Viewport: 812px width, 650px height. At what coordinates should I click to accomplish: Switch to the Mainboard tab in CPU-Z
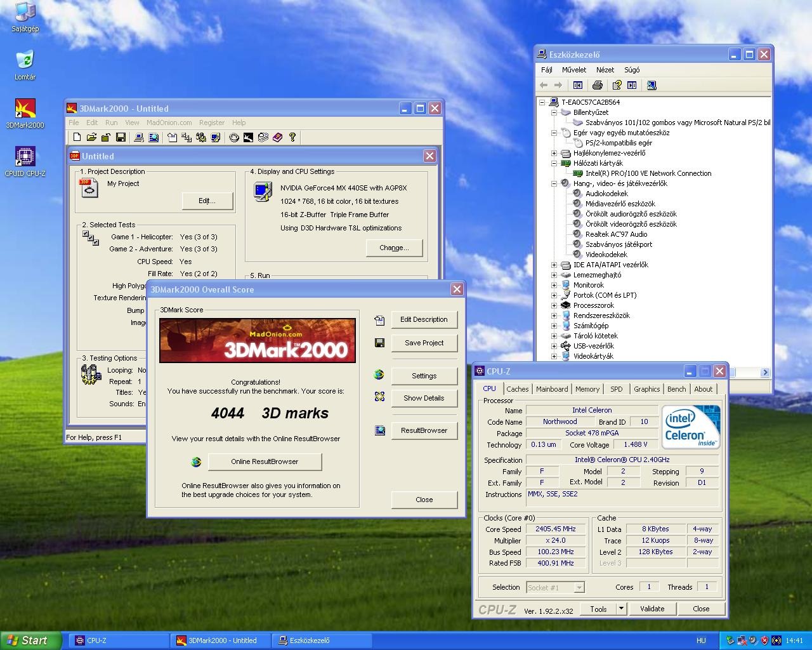click(x=552, y=389)
